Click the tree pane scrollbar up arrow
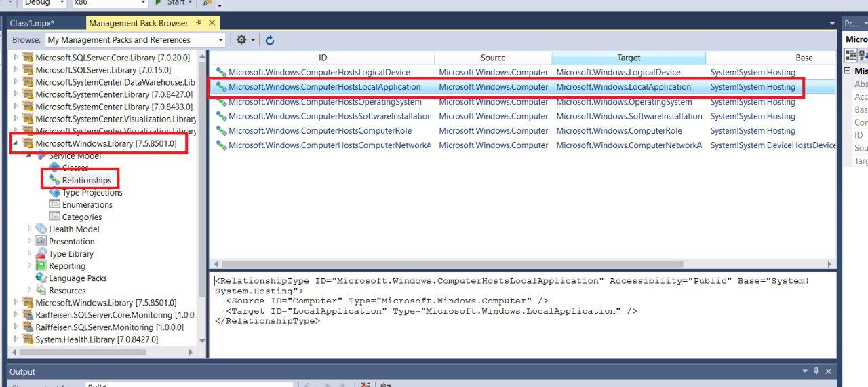 click(202, 57)
